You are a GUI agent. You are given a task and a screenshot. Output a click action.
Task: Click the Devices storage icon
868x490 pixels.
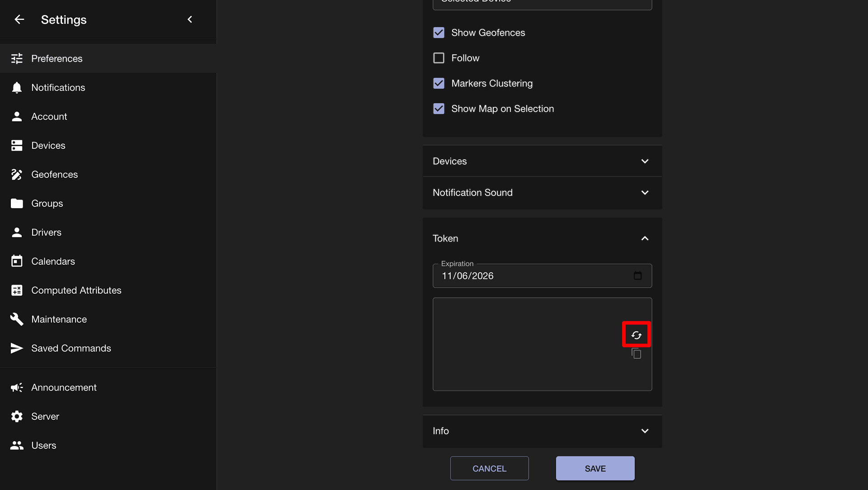pos(17,145)
